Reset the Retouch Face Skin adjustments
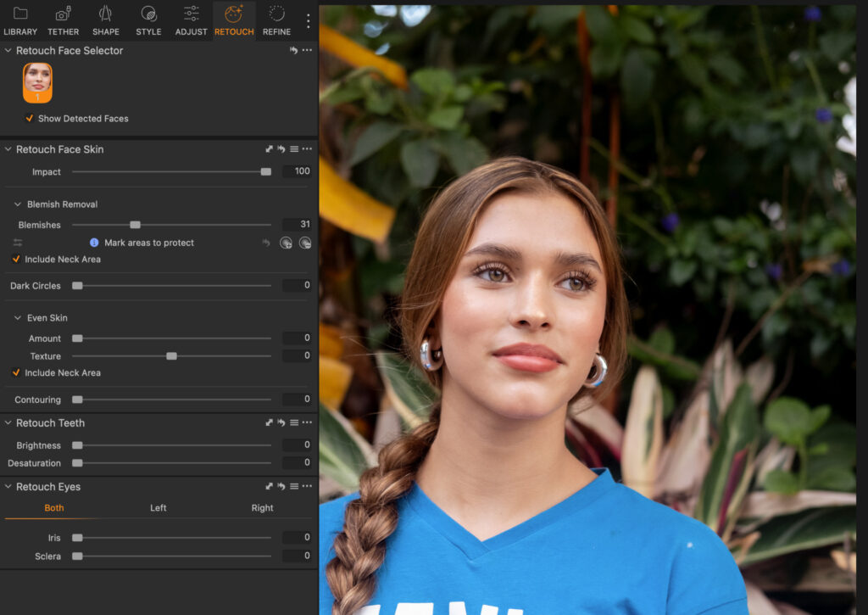Screen dimensions: 868x615 (x=280, y=148)
